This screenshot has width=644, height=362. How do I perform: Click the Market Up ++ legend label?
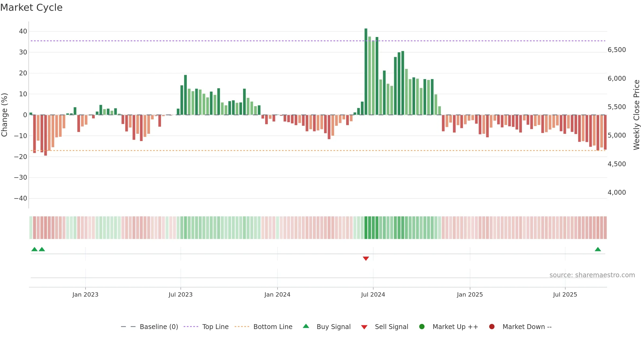[455, 327]
